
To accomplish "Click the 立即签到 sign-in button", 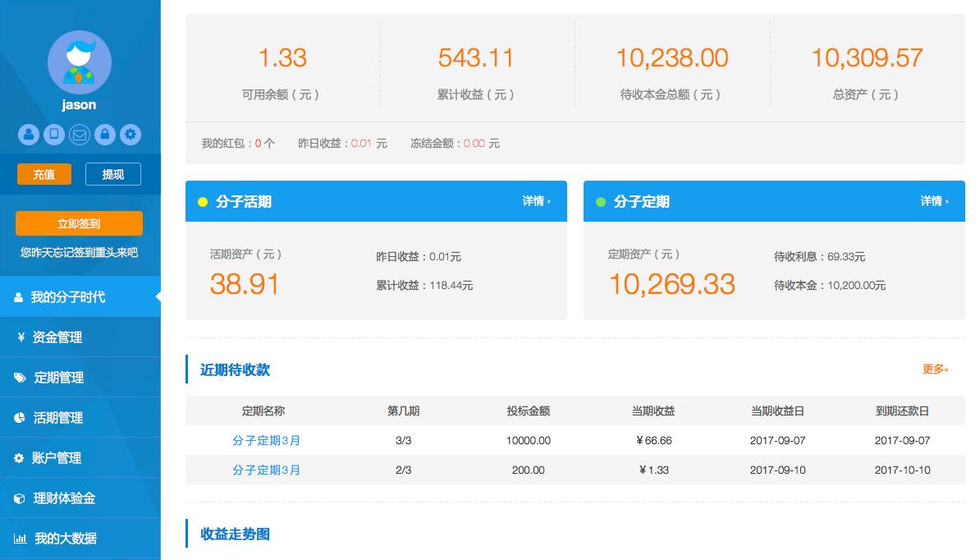I will (x=80, y=223).
